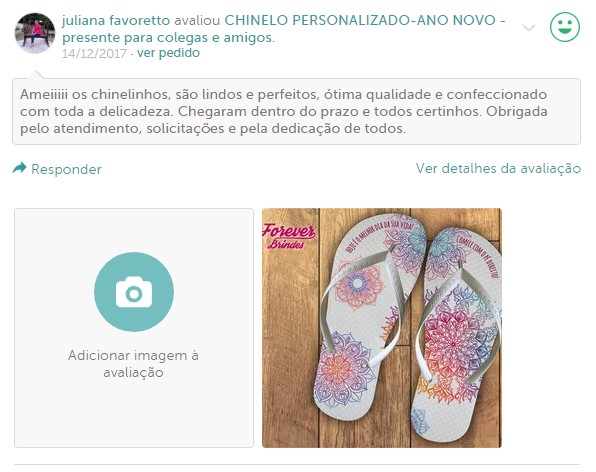Open 'Ver detalhes da avaliação' link
Image resolution: width=596 pixels, height=472 pixels.
click(x=498, y=168)
